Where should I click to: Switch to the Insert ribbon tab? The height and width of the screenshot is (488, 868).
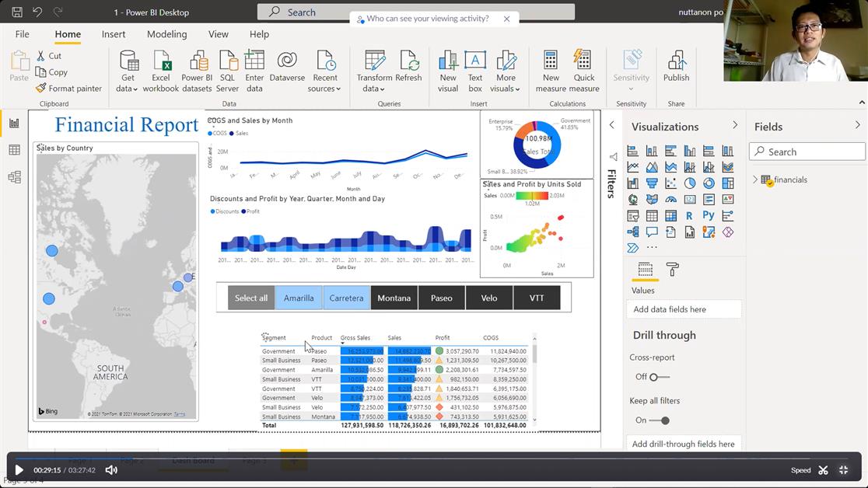pos(114,34)
